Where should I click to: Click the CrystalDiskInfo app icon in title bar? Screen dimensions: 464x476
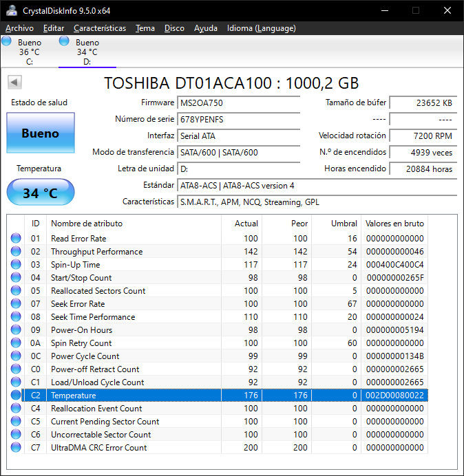[x=12, y=10]
